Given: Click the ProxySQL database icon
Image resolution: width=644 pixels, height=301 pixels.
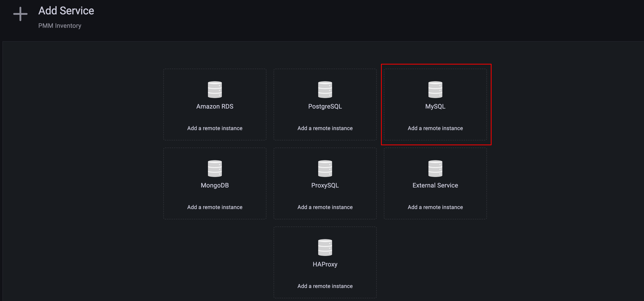Looking at the screenshot, I should tap(325, 168).
